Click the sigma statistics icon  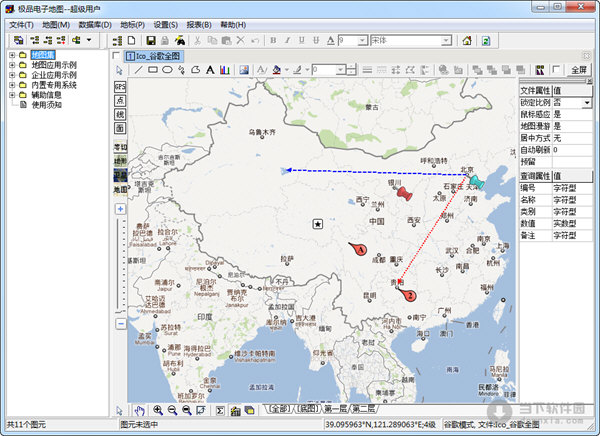pos(220,411)
